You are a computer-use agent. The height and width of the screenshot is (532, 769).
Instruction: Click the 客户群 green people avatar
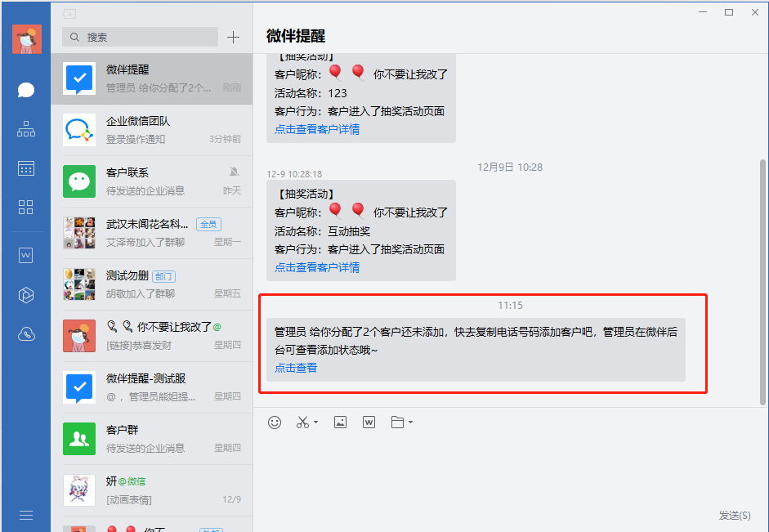[x=79, y=439]
